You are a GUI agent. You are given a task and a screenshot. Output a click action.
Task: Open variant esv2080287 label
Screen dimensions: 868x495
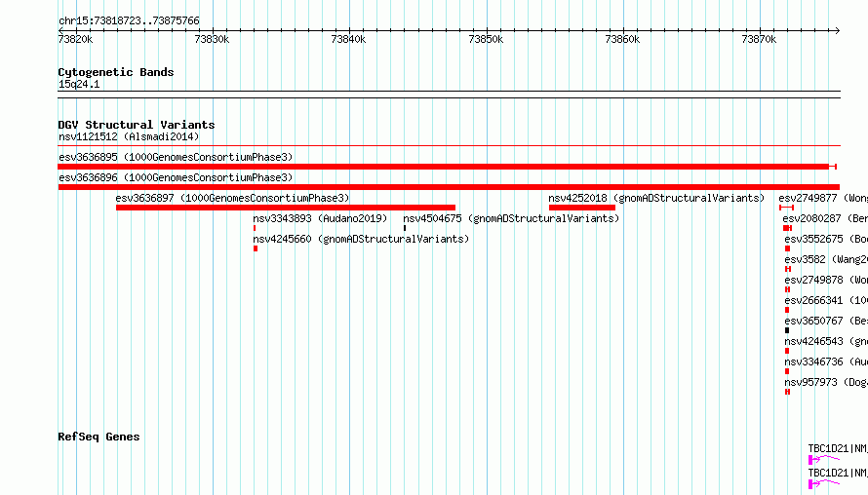tap(825, 218)
